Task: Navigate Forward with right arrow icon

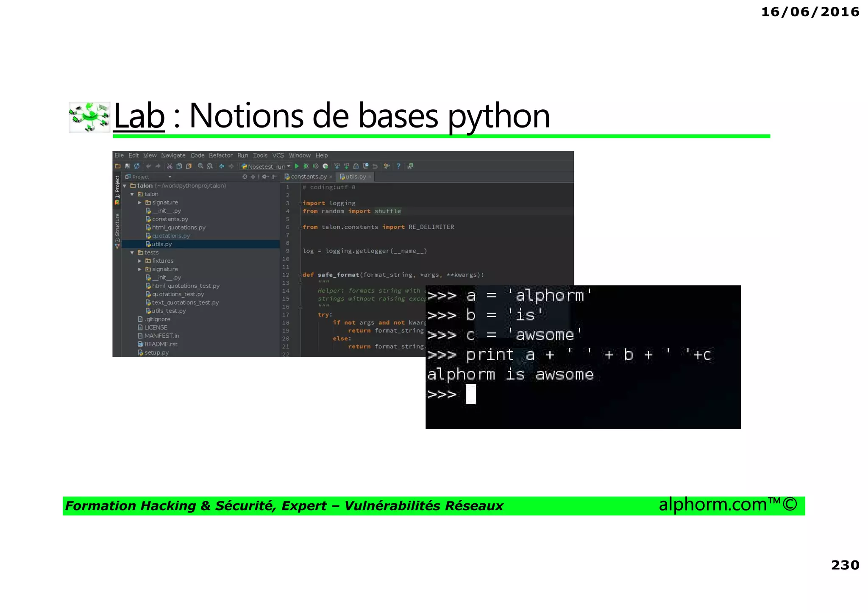Action: click(231, 166)
